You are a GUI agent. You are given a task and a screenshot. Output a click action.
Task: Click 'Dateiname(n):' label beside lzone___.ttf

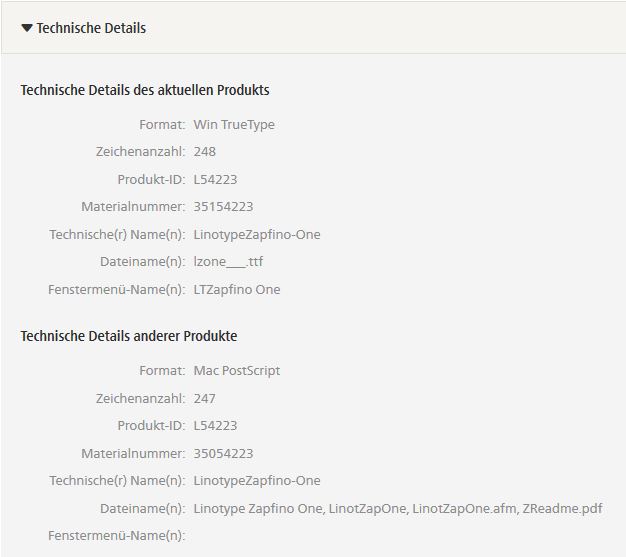point(143,262)
